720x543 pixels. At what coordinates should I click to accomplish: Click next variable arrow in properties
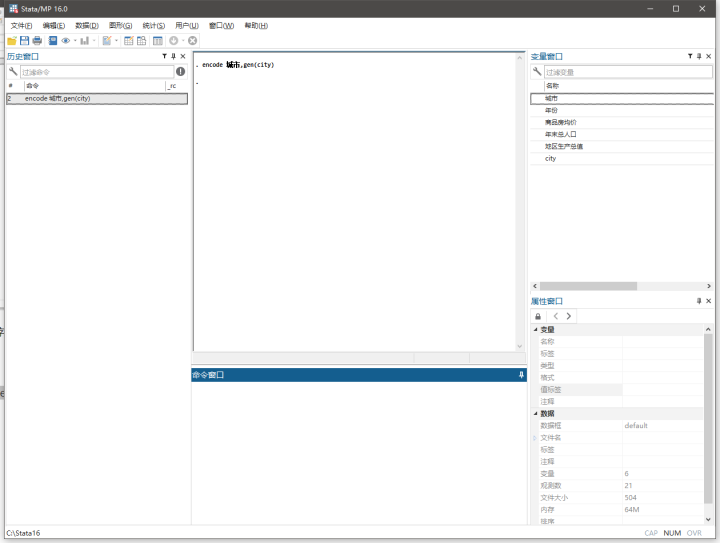tap(568, 316)
